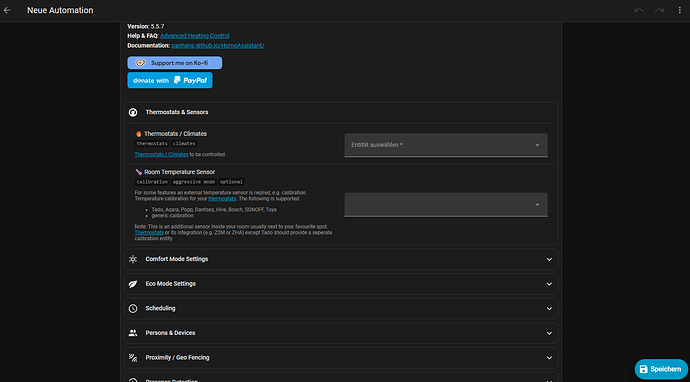Follow the thermostats link in calibration text
This screenshot has width=690, height=382.
tap(222, 199)
